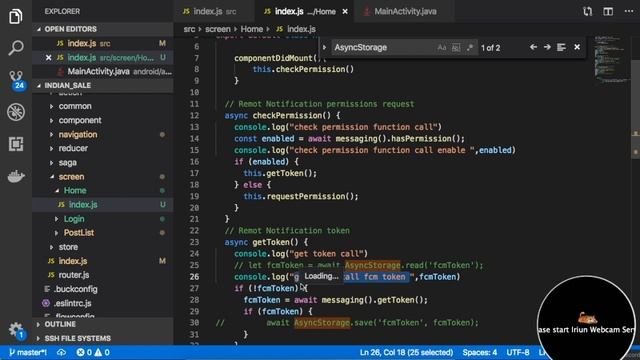Screen dimensions: 640x360
Task: Open the .eslintrc.js file
Action: pos(103,303)
